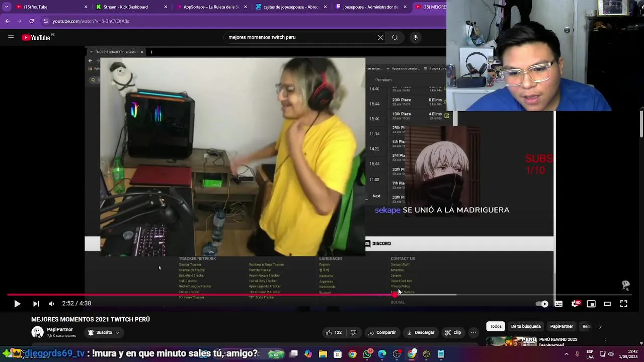Viewport: 644px width, 362px height.
Task: Go forward in the browser
Action: [x=19, y=21]
